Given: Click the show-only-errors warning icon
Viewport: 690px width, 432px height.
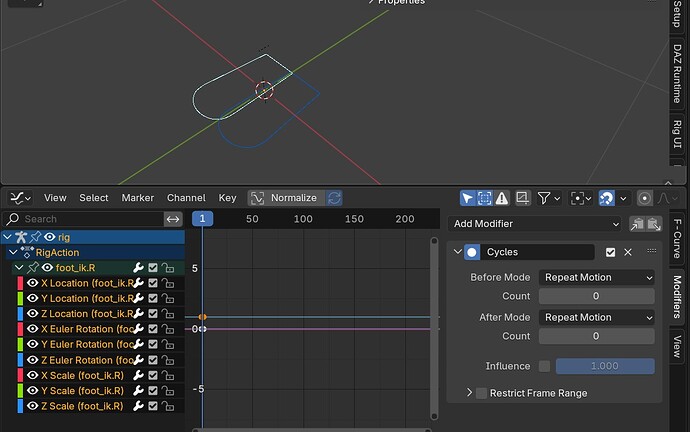Looking at the screenshot, I should [502, 198].
